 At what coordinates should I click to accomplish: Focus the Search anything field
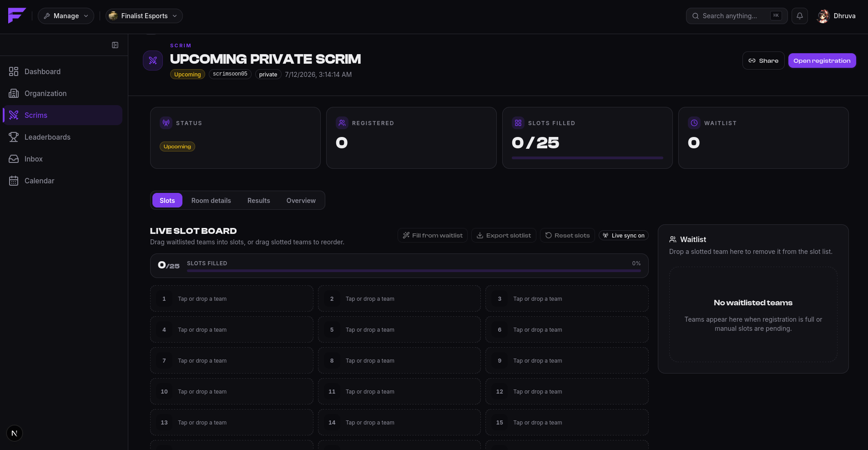[737, 16]
